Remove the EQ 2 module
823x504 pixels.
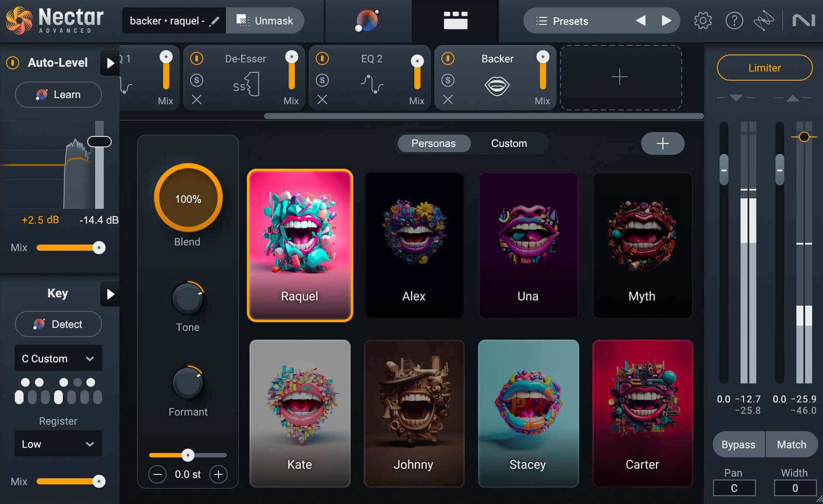[322, 100]
